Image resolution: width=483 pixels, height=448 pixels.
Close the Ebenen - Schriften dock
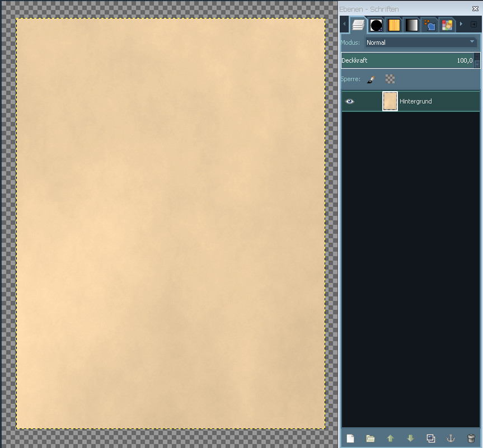point(475,9)
